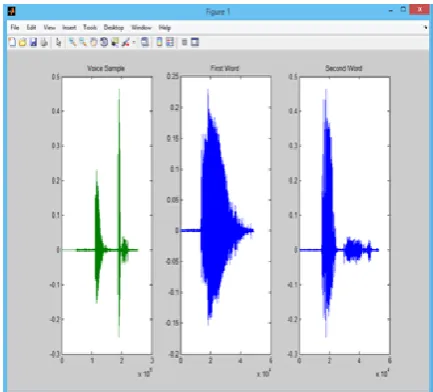Insert a colorbar via toolbar icon
The height and width of the screenshot is (392, 433).
pyautogui.click(x=159, y=42)
